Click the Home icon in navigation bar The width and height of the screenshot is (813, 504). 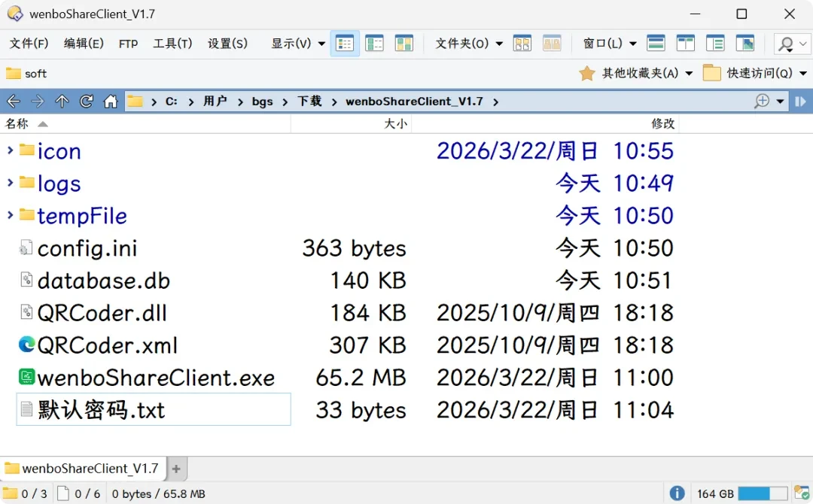[x=111, y=101]
